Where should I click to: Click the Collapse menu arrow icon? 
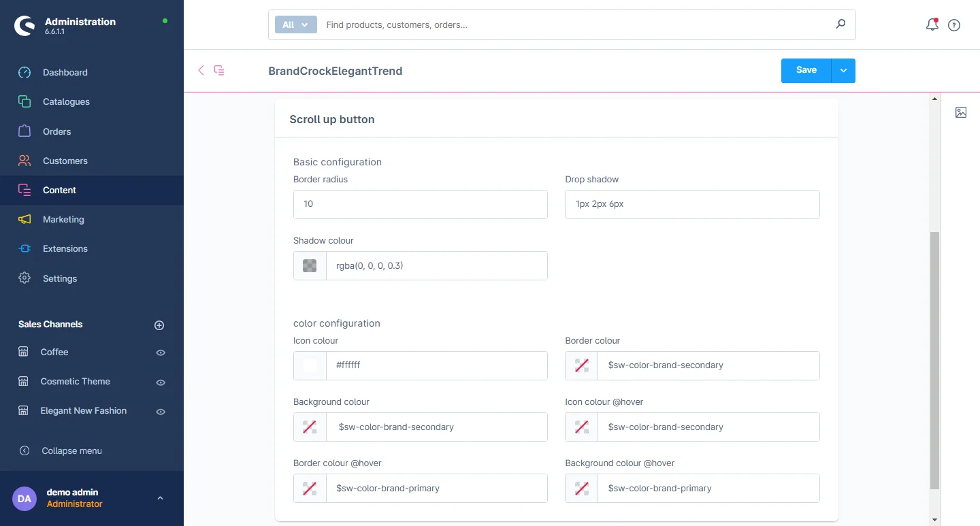coord(24,450)
